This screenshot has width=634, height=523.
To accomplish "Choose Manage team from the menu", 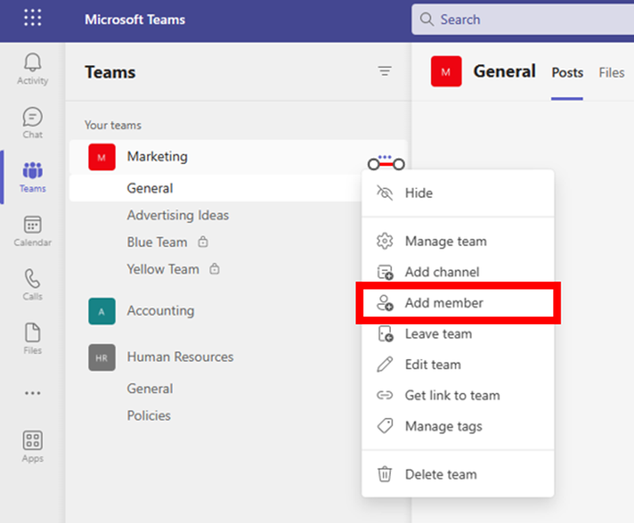I will (x=458, y=241).
